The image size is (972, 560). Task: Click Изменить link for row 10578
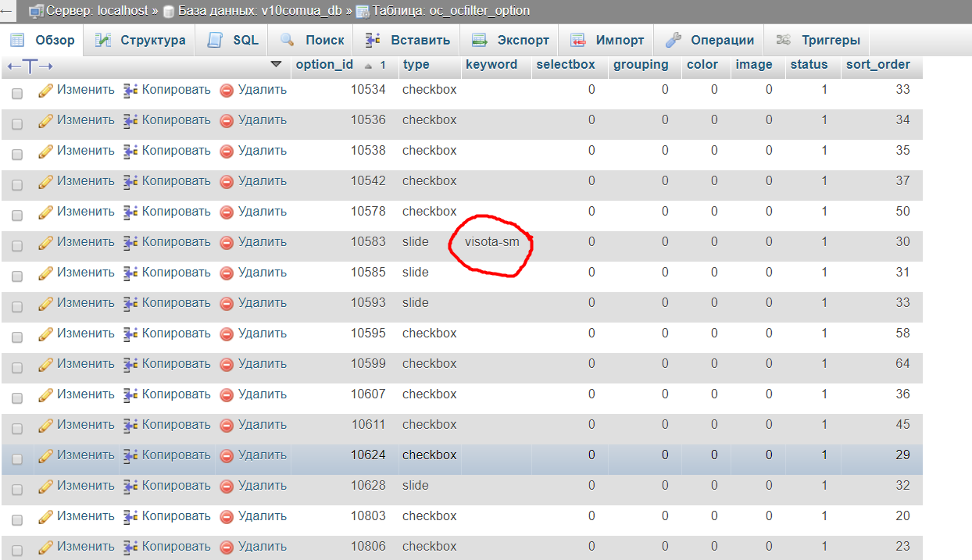pos(85,212)
